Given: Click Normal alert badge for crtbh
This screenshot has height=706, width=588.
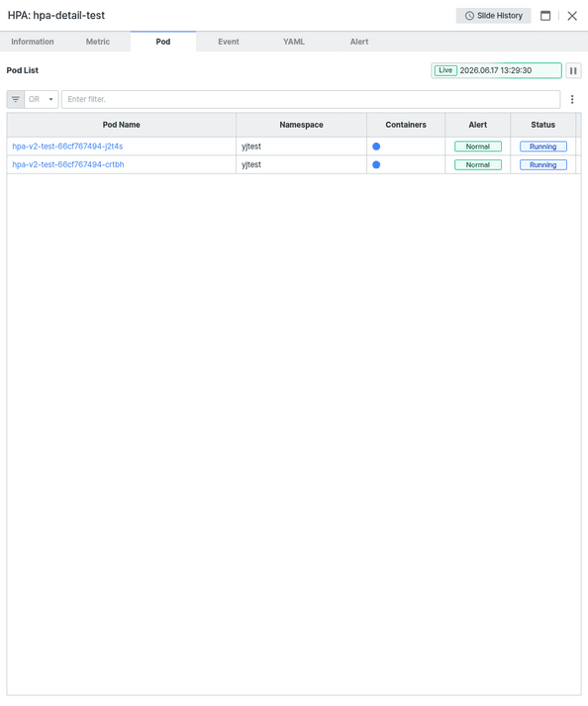Looking at the screenshot, I should click(478, 164).
